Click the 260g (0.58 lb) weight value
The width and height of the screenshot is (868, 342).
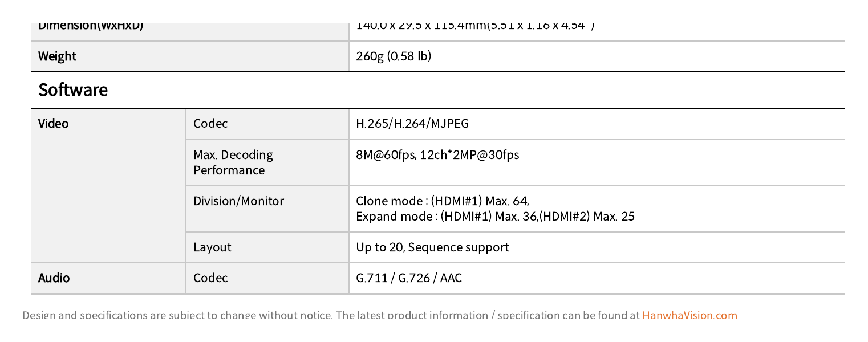[394, 56]
